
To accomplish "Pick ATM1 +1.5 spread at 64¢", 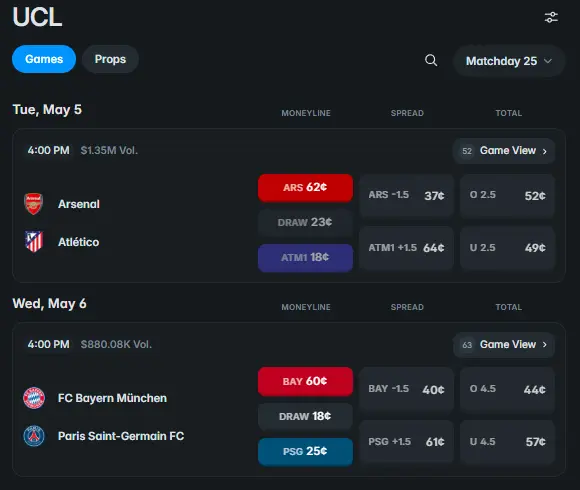I will click(x=406, y=248).
